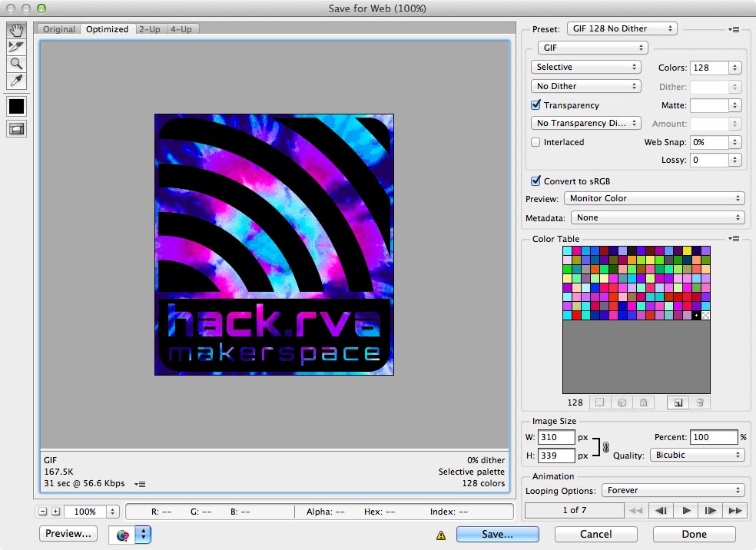Screen dimensions: 756x550
Task: Switch to the Original tab
Action: coord(59,29)
